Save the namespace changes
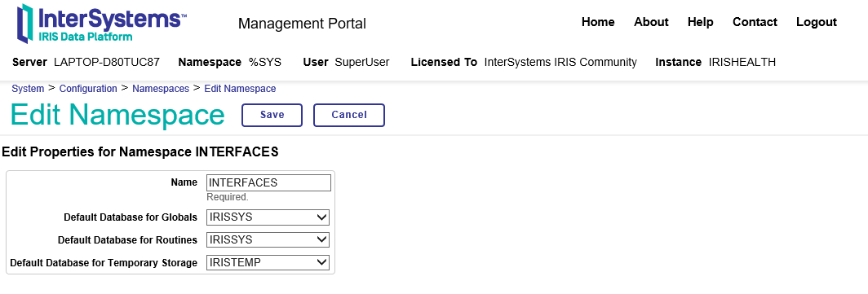This screenshot has height=294, width=868. (x=272, y=115)
